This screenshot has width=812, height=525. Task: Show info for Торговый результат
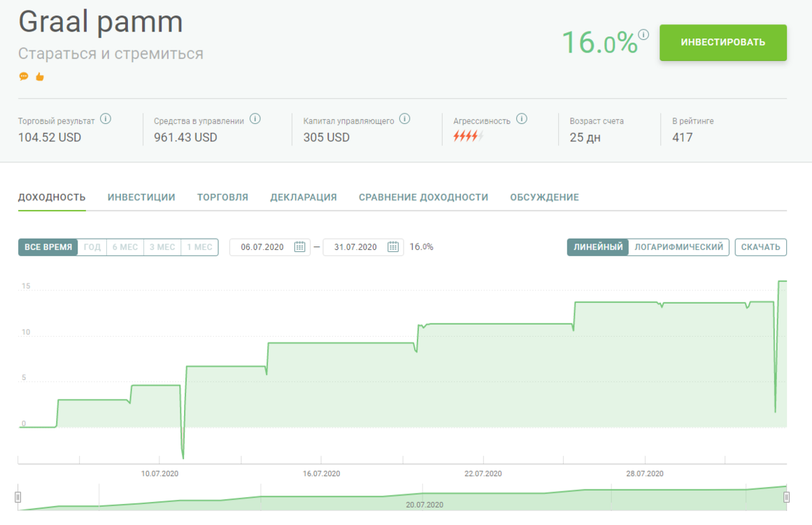[106, 119]
